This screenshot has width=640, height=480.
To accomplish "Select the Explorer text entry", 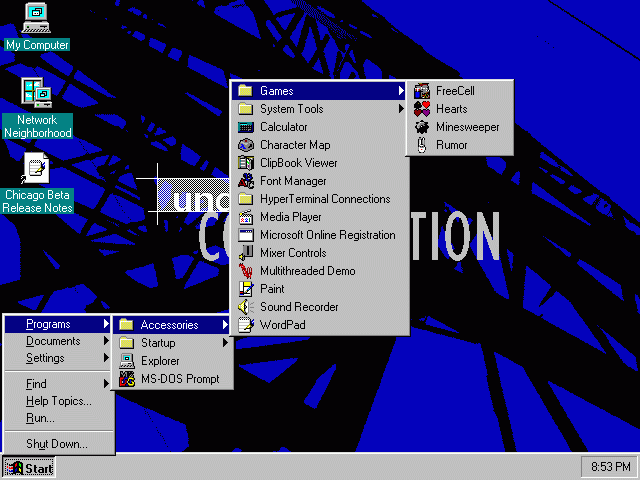I will click(x=160, y=361).
